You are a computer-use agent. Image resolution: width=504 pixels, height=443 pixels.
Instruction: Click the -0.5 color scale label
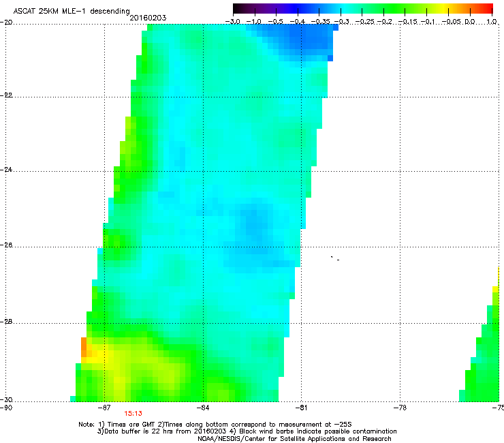(275, 22)
